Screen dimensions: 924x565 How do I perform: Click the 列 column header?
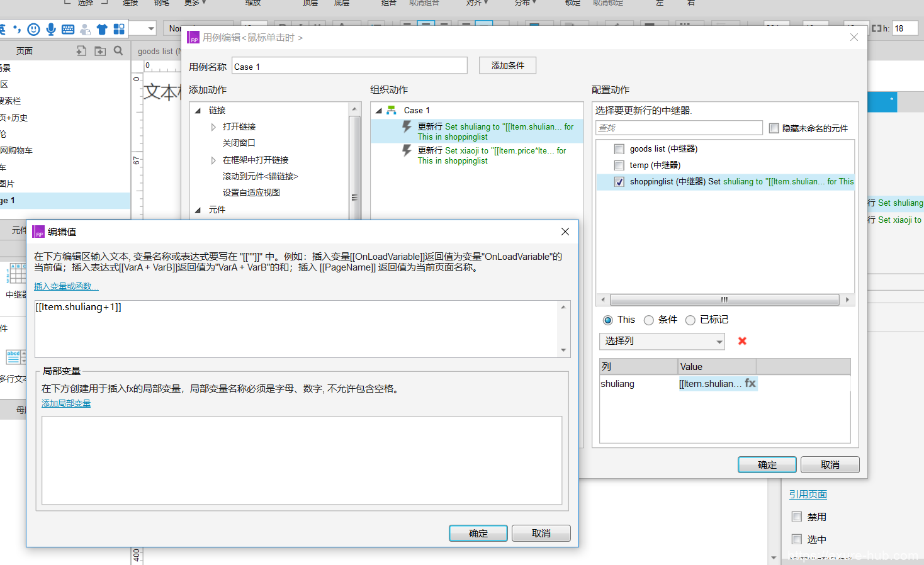pyautogui.click(x=638, y=366)
